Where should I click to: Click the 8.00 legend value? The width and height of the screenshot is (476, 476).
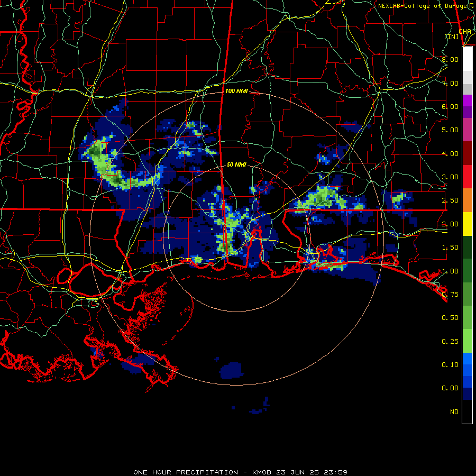[x=450, y=59]
